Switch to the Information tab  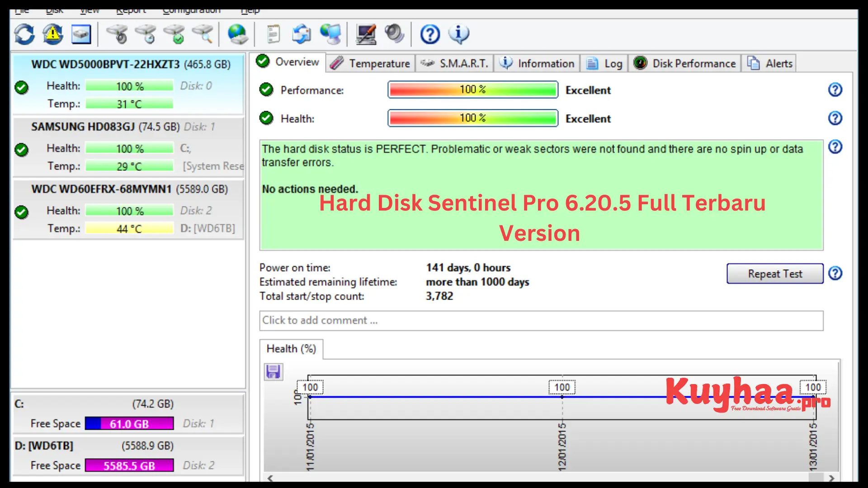pos(537,64)
